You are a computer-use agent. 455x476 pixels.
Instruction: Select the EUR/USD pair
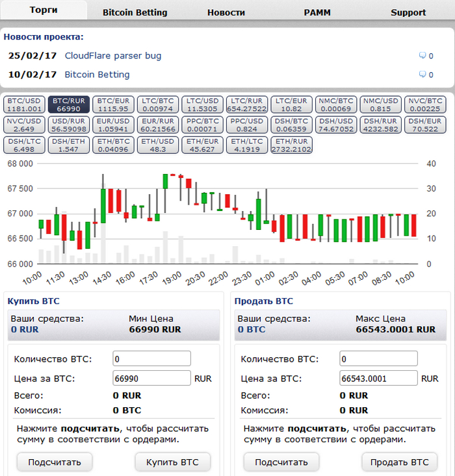[x=113, y=125]
